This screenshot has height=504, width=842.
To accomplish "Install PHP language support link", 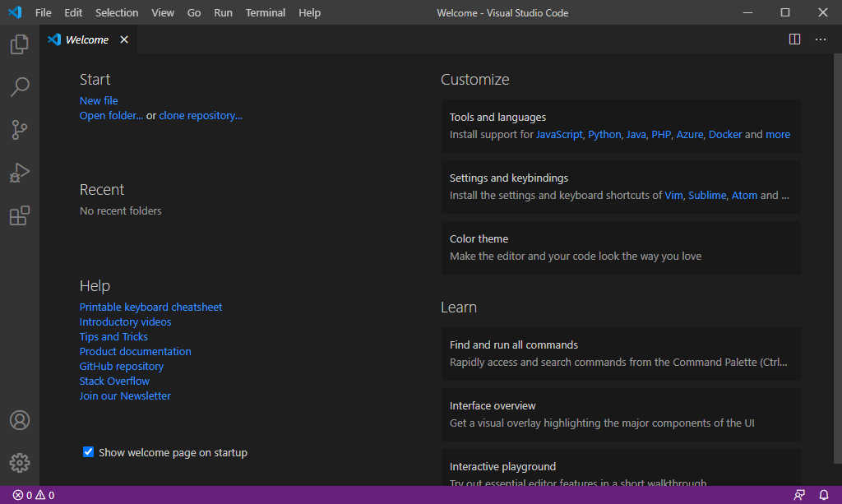I will 661,134.
